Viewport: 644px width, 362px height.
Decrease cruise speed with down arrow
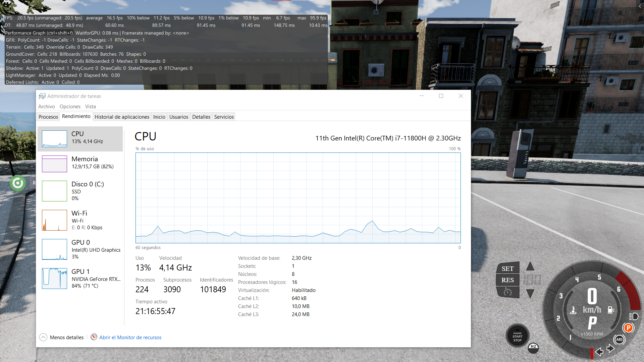coord(530,294)
